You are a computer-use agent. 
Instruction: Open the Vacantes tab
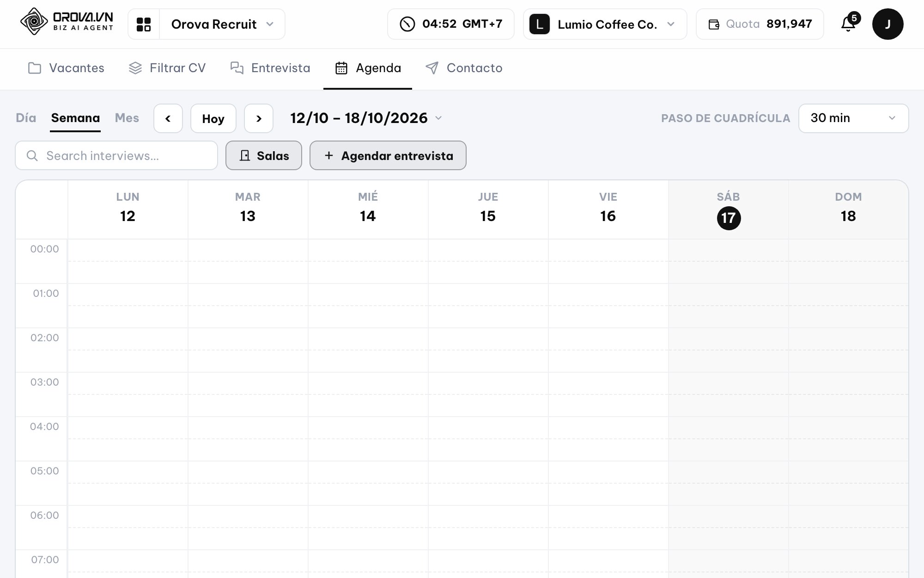[66, 68]
